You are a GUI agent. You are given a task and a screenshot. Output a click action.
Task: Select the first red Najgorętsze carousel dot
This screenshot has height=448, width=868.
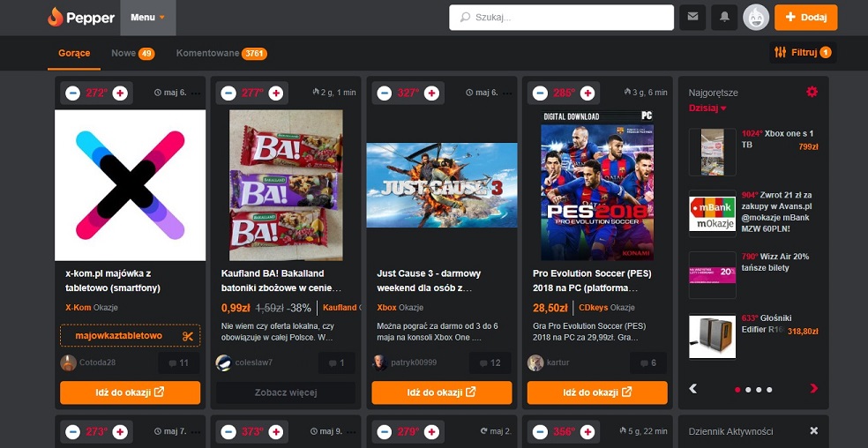[737, 389]
